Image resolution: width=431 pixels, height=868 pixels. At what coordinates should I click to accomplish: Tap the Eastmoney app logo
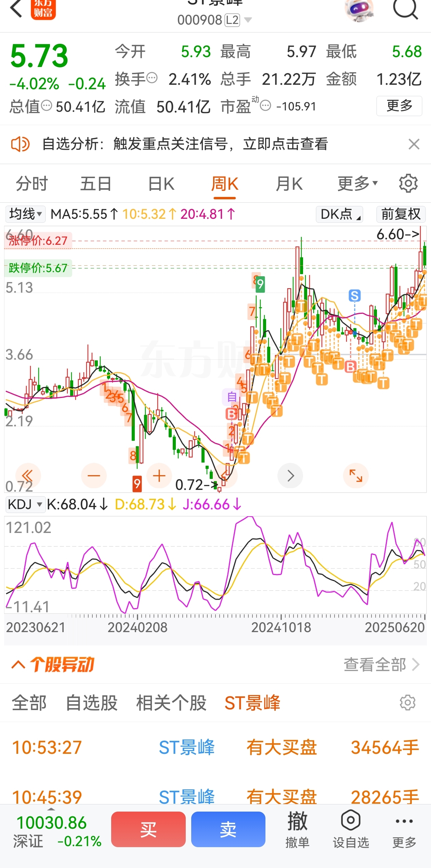click(43, 9)
